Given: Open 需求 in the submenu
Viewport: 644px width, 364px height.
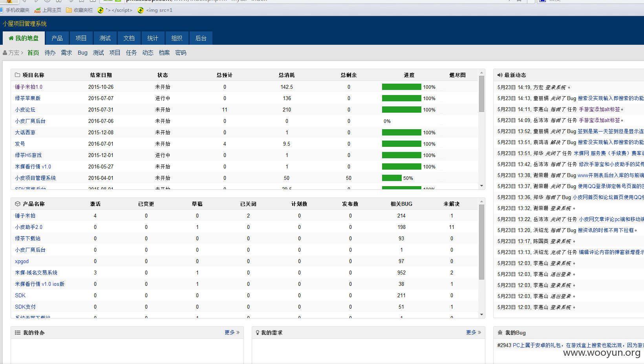Looking at the screenshot, I should tap(66, 53).
